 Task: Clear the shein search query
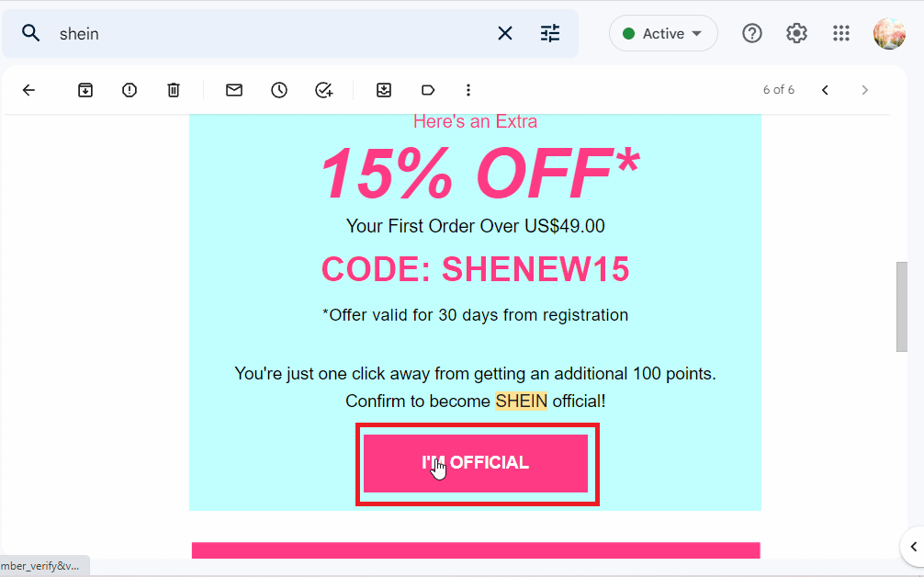(x=504, y=32)
